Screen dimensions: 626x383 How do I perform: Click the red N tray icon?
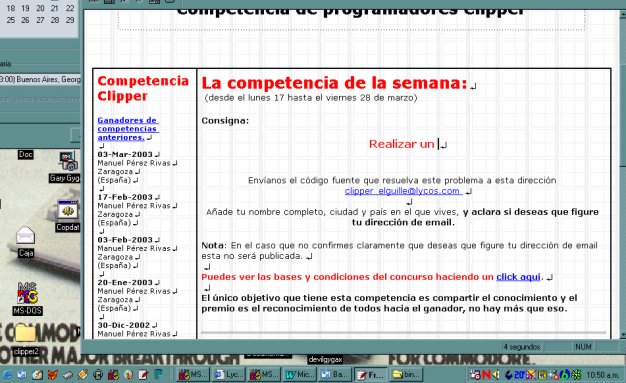(x=486, y=375)
